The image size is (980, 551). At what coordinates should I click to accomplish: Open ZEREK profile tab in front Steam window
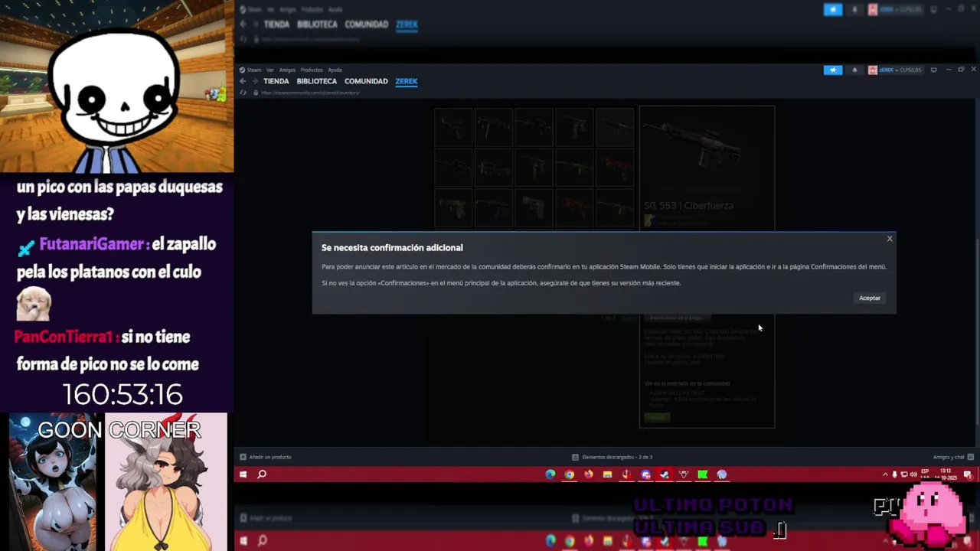(407, 81)
